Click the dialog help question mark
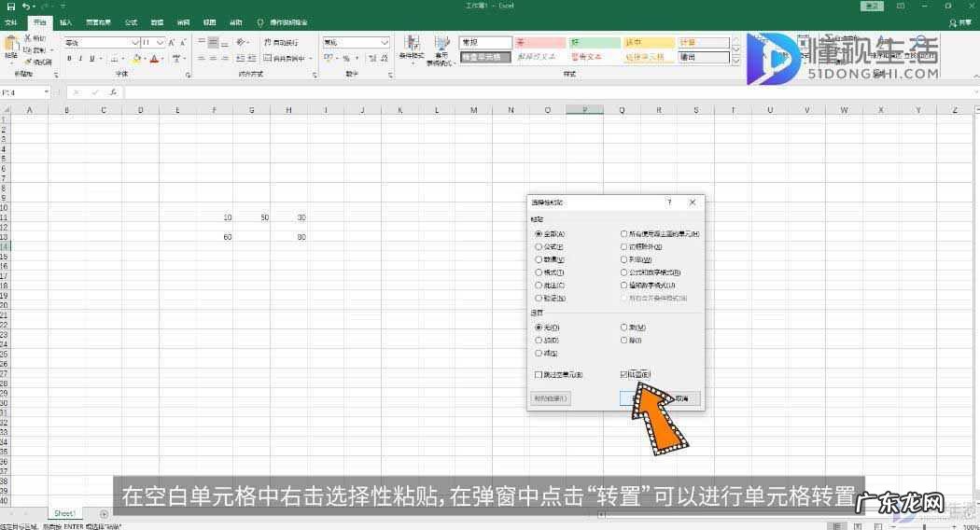This screenshot has width=980, height=530. [669, 202]
